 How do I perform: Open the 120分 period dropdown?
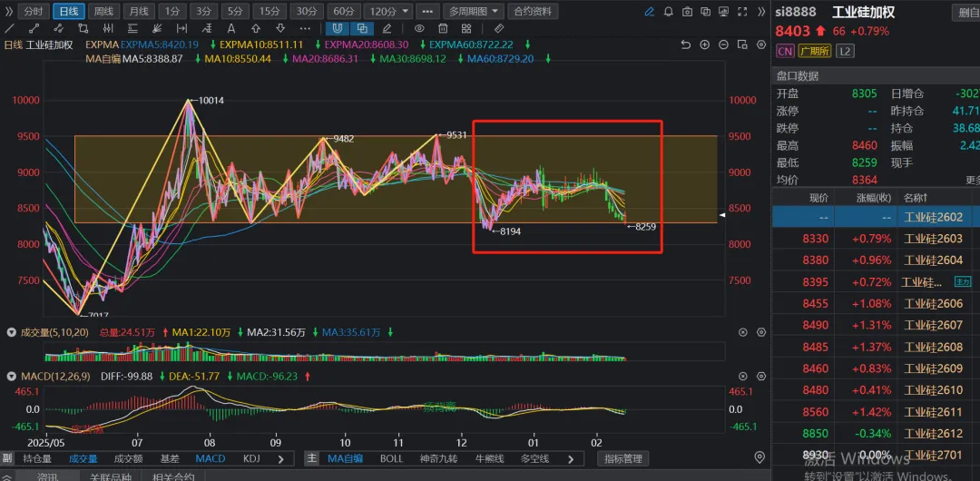tap(388, 11)
